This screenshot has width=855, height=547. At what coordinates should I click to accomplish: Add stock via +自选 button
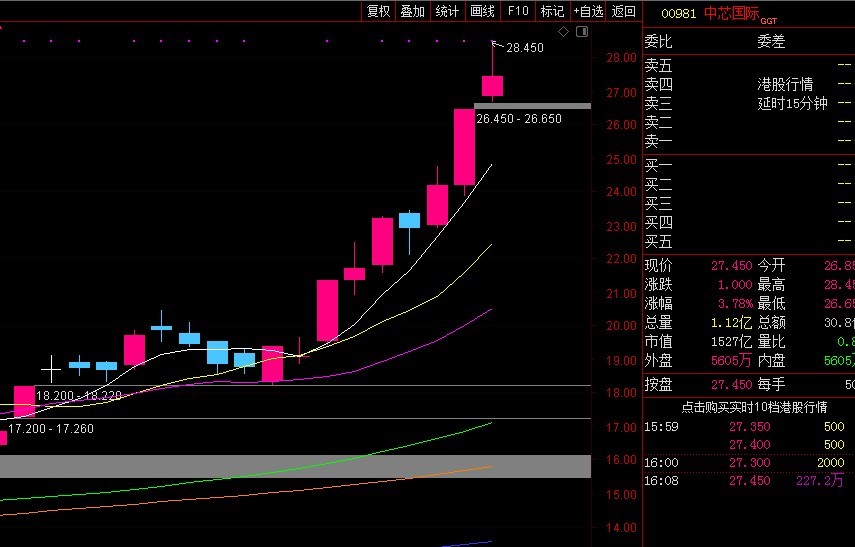pos(588,11)
